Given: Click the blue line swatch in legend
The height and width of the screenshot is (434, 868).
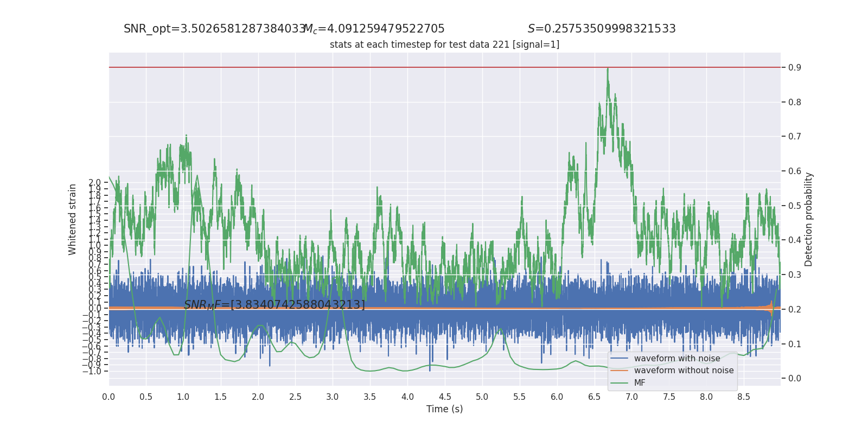Looking at the screenshot, I should point(619,359).
